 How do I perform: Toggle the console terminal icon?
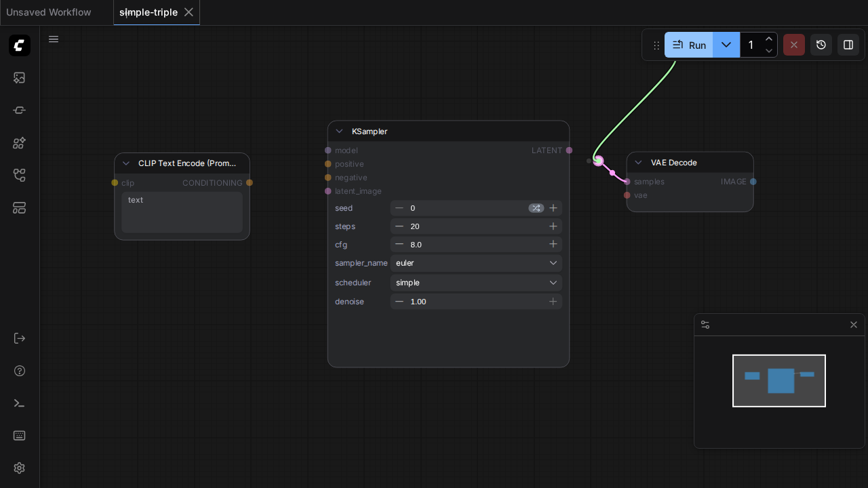20,403
